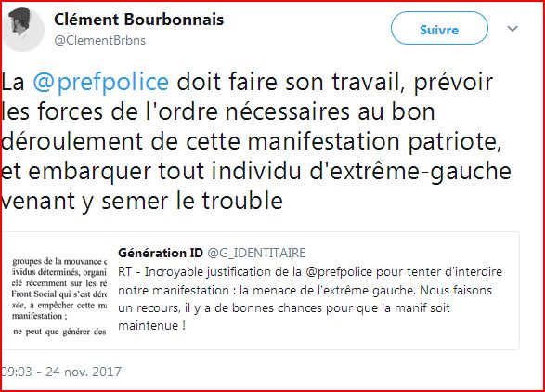Open the tweet options chevron menu
The image size is (545, 392).
[513, 29]
